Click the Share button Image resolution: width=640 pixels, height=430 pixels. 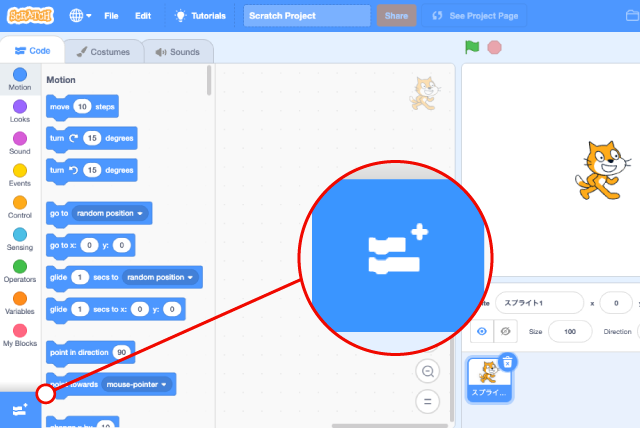tap(396, 16)
